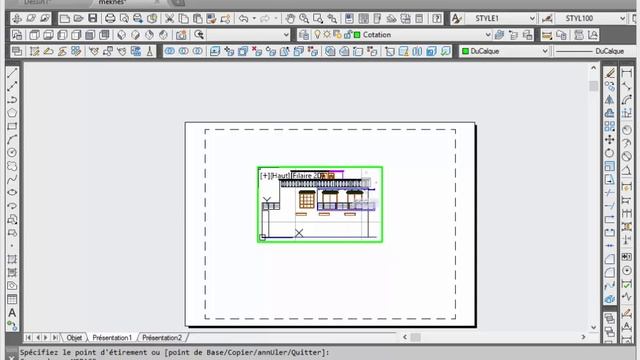
Task: Select the Polygon tool
Action: tap(12, 113)
